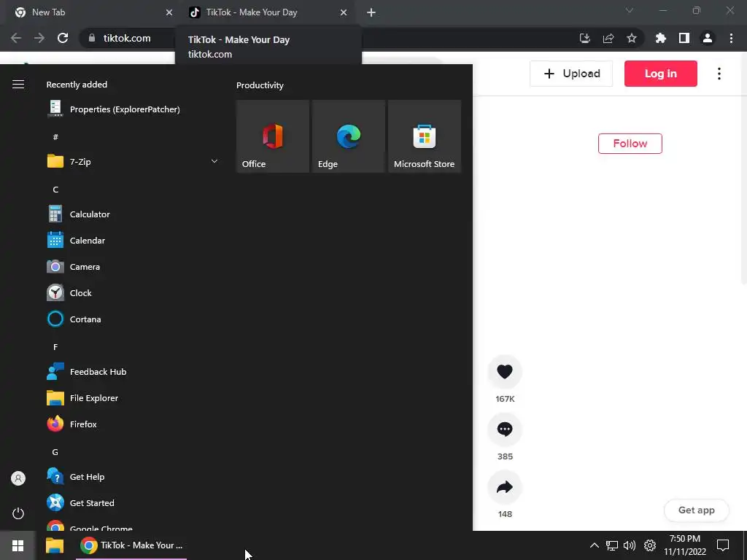
Task: Open the notification center icon
Action: click(x=723, y=545)
